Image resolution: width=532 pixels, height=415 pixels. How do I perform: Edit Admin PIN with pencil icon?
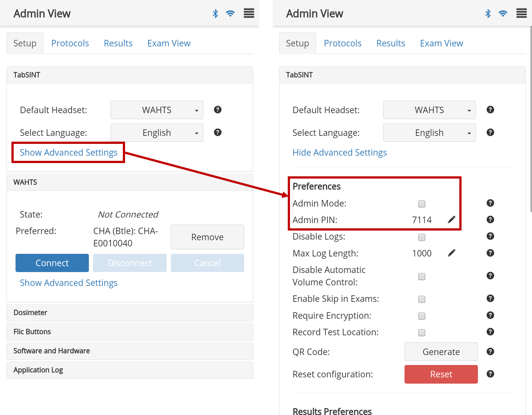click(451, 220)
